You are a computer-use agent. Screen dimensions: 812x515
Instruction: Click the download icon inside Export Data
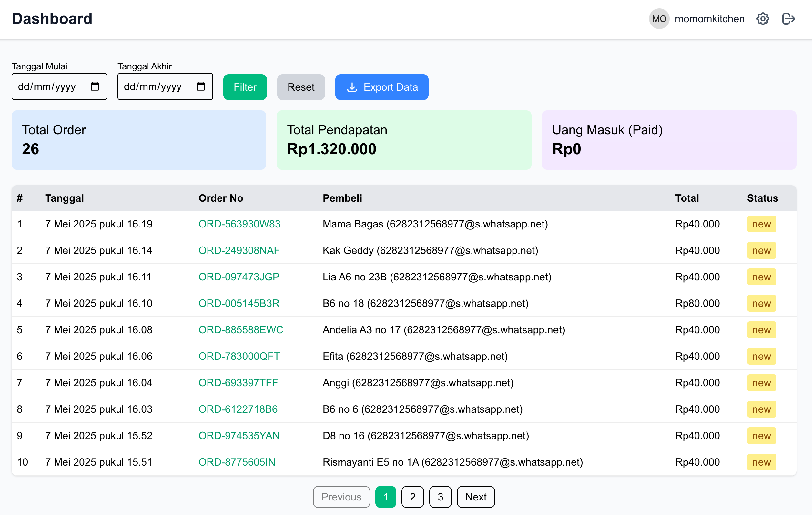[x=352, y=87]
